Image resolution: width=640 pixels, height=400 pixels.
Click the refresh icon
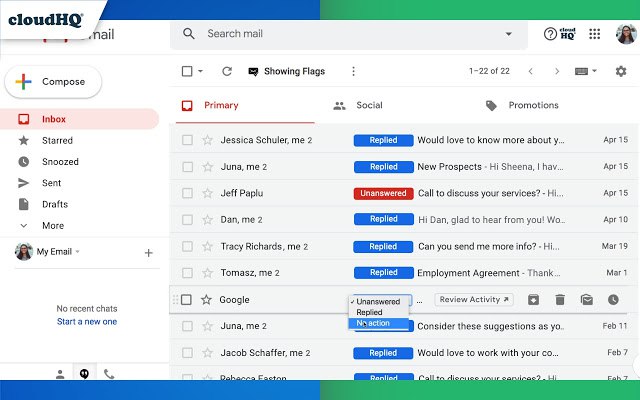point(227,71)
